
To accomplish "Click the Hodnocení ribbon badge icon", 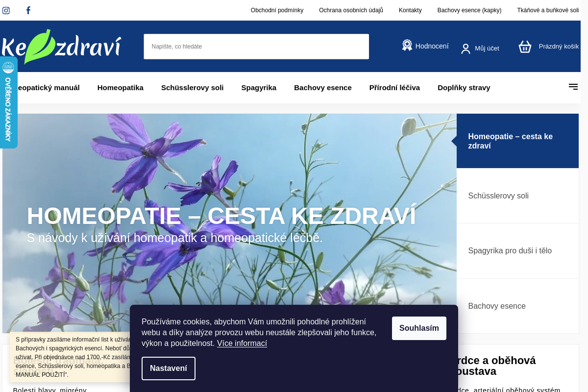I will [407, 46].
